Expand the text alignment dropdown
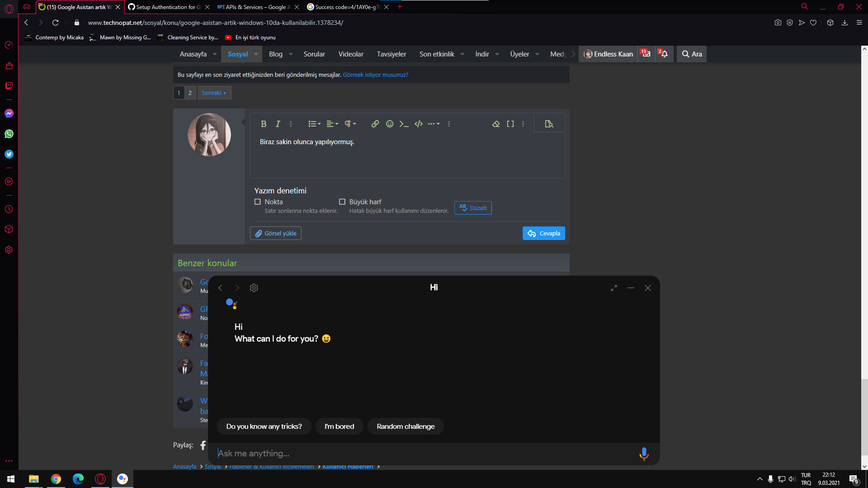The image size is (868, 488). pos(332,124)
